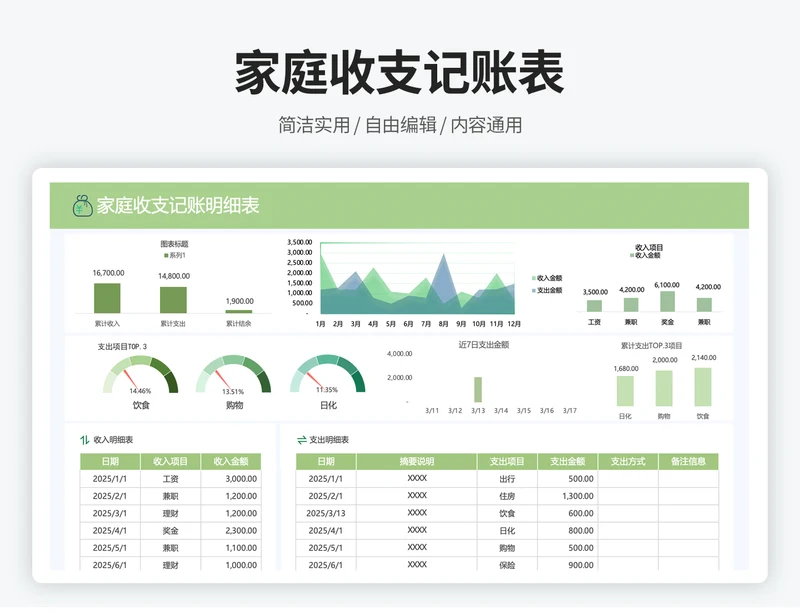
Task: Click the 收入项目 column header
Action: 170,461
